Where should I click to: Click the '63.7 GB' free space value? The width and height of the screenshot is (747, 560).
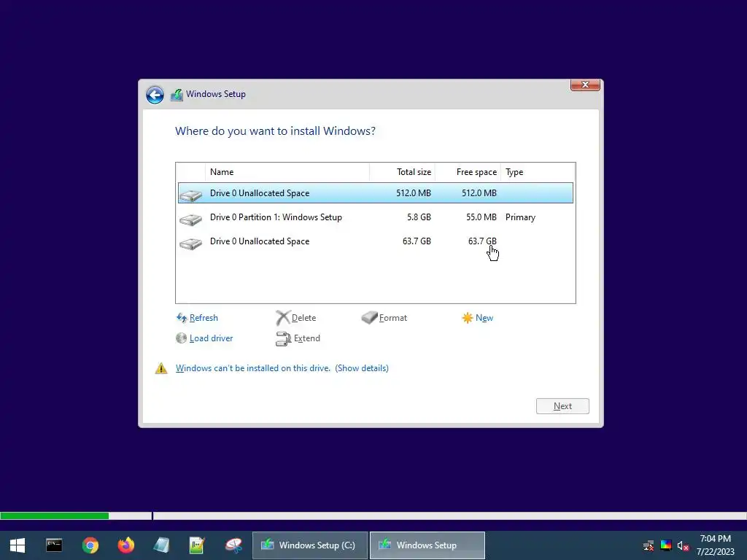482,241
